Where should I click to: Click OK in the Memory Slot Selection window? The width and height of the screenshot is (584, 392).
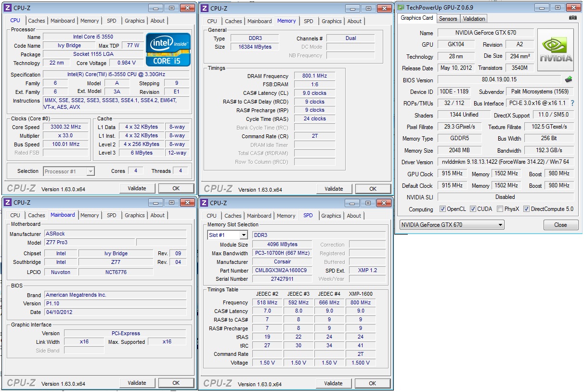[372, 383]
